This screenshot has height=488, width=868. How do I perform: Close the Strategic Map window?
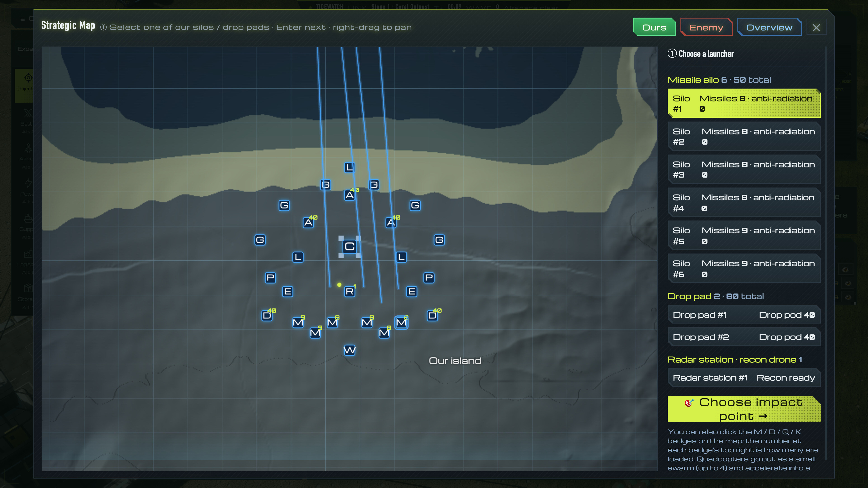(816, 28)
